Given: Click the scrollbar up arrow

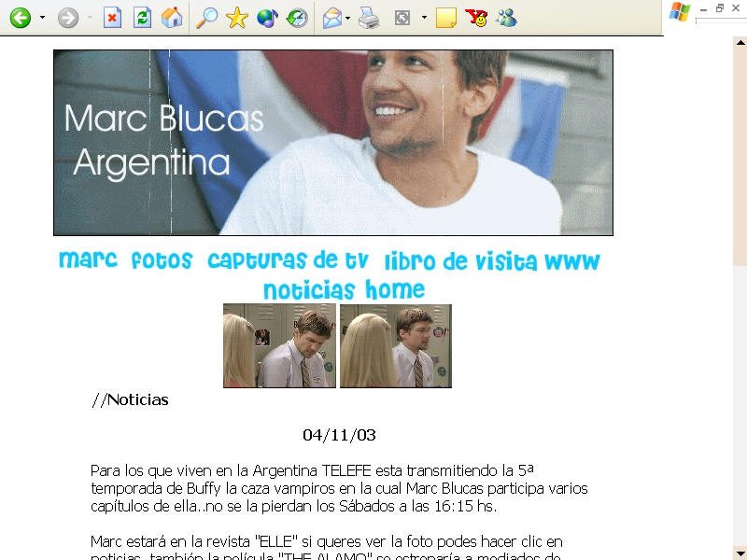Looking at the screenshot, I should click(740, 42).
